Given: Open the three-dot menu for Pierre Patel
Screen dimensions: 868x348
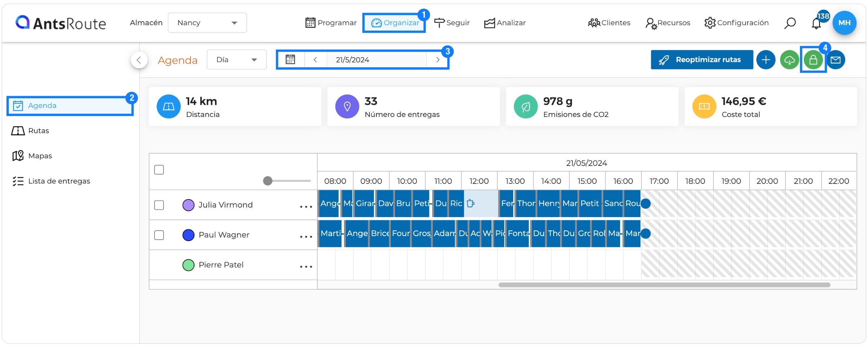Looking at the screenshot, I should click(306, 267).
